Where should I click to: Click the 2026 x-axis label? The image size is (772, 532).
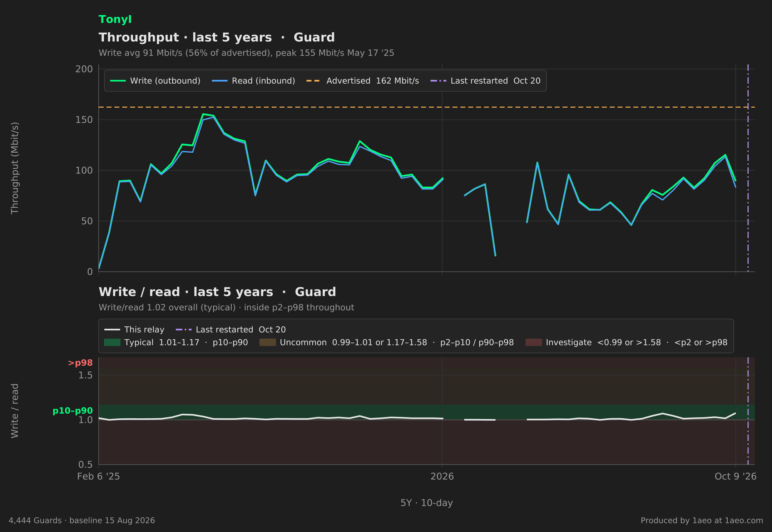(x=442, y=476)
